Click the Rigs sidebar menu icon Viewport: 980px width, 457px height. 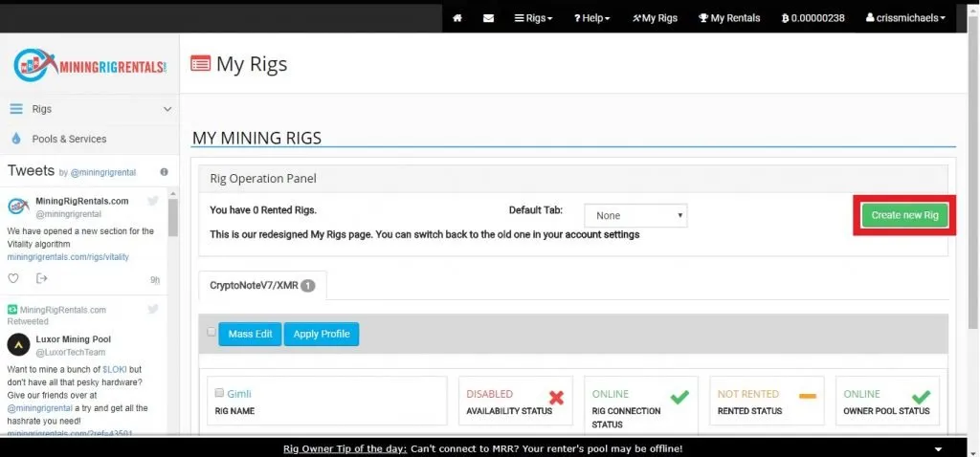pos(16,109)
